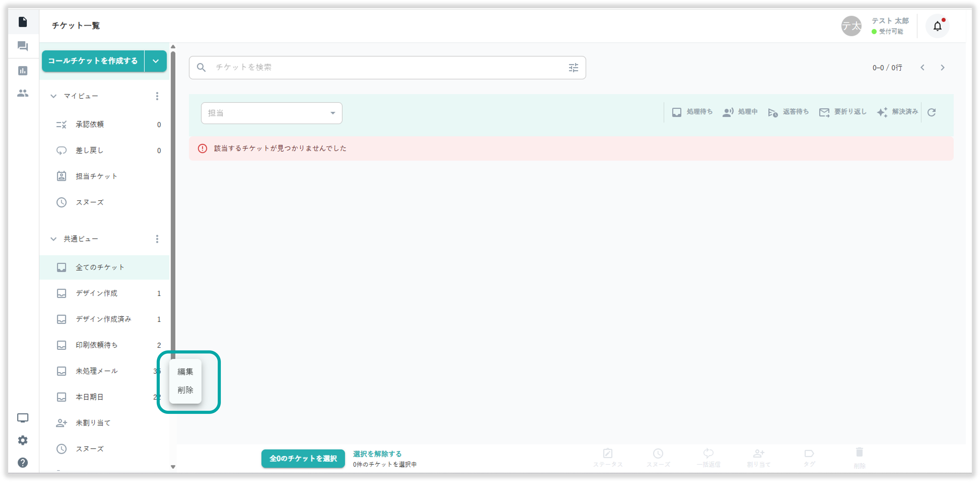Select 削除 from the context menu
Screen dimensions: 980x482
[185, 390]
